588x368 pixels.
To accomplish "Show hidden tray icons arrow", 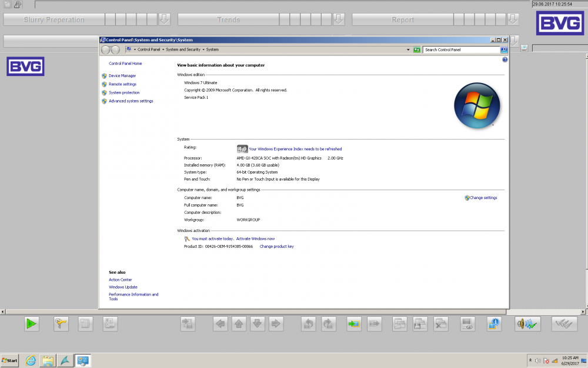I will (530, 360).
